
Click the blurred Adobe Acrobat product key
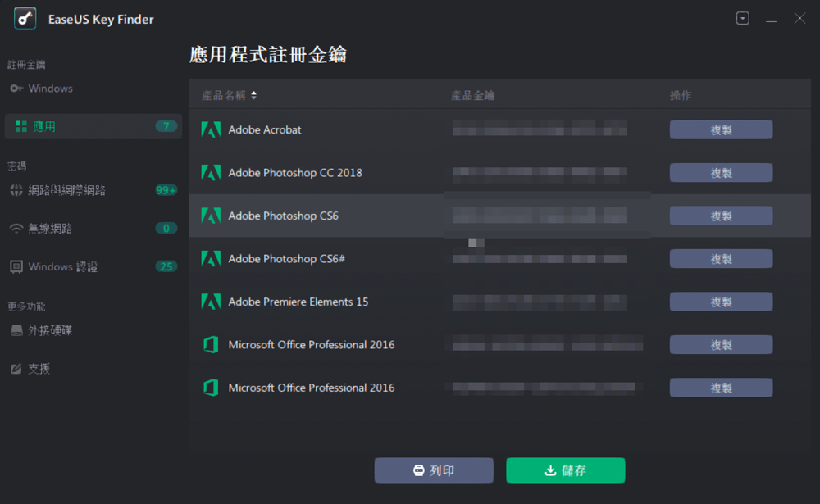coord(540,128)
